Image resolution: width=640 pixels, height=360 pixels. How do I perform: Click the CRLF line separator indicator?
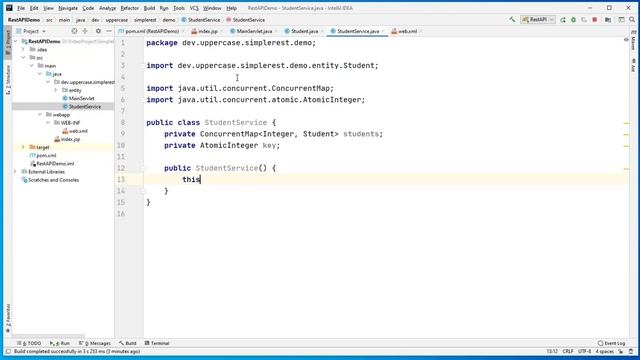coord(568,351)
